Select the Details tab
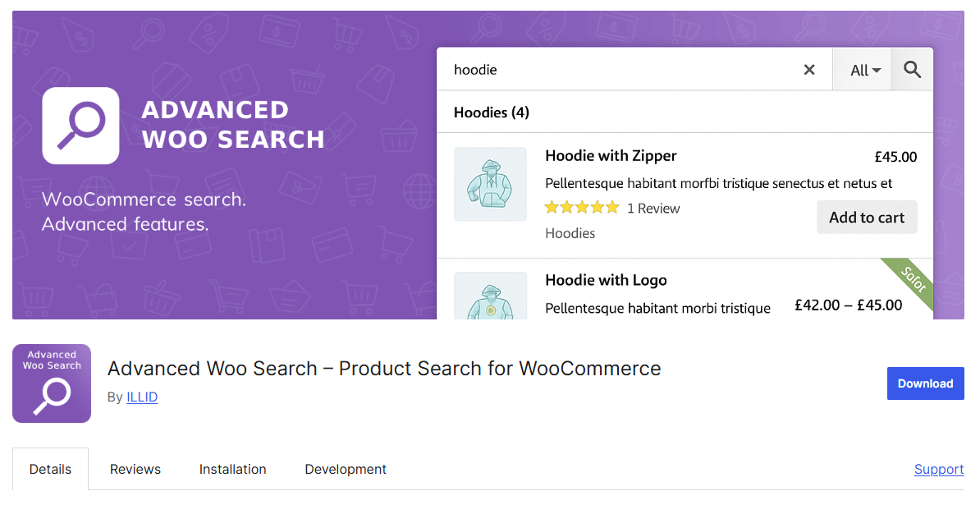 coord(50,469)
